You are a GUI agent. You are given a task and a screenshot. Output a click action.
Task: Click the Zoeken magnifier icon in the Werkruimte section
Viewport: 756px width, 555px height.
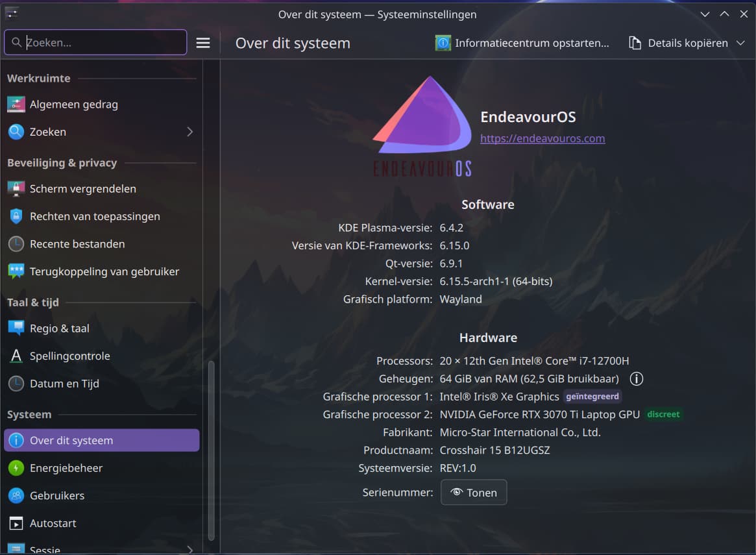[16, 132]
